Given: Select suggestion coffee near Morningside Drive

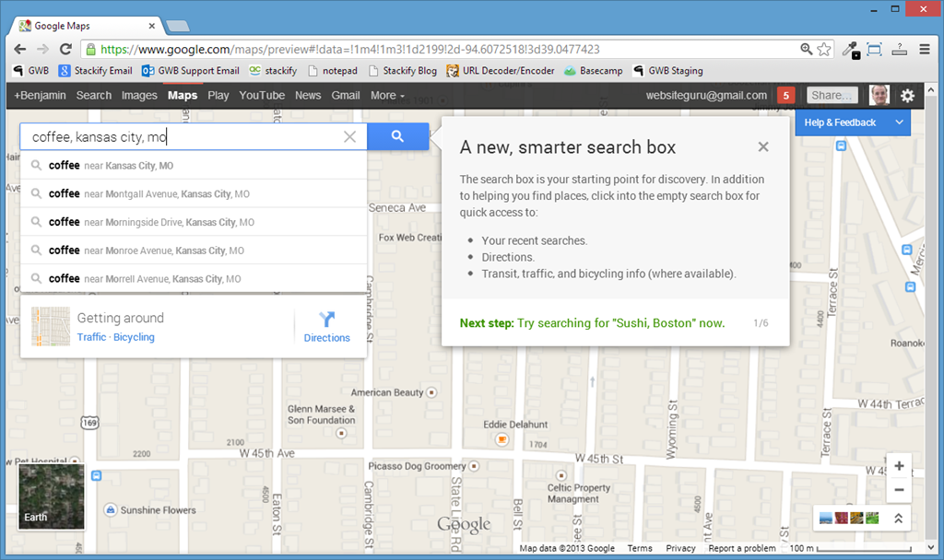Looking at the screenshot, I should click(x=194, y=222).
